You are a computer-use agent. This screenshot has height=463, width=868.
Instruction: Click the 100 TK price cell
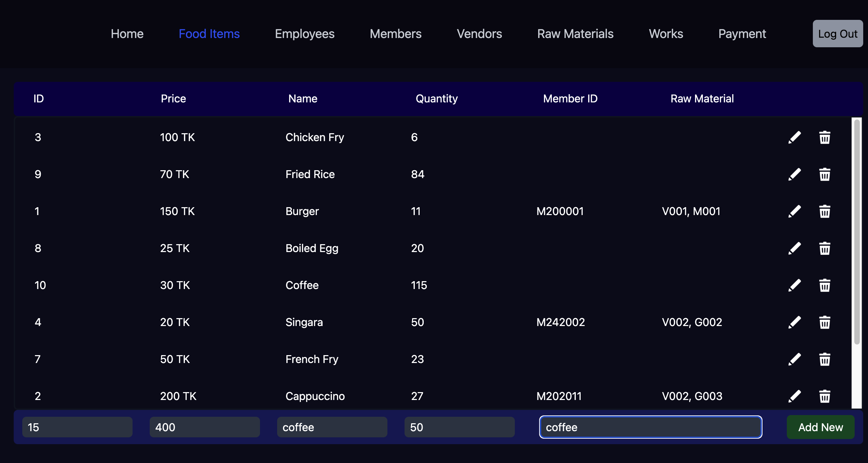(177, 137)
